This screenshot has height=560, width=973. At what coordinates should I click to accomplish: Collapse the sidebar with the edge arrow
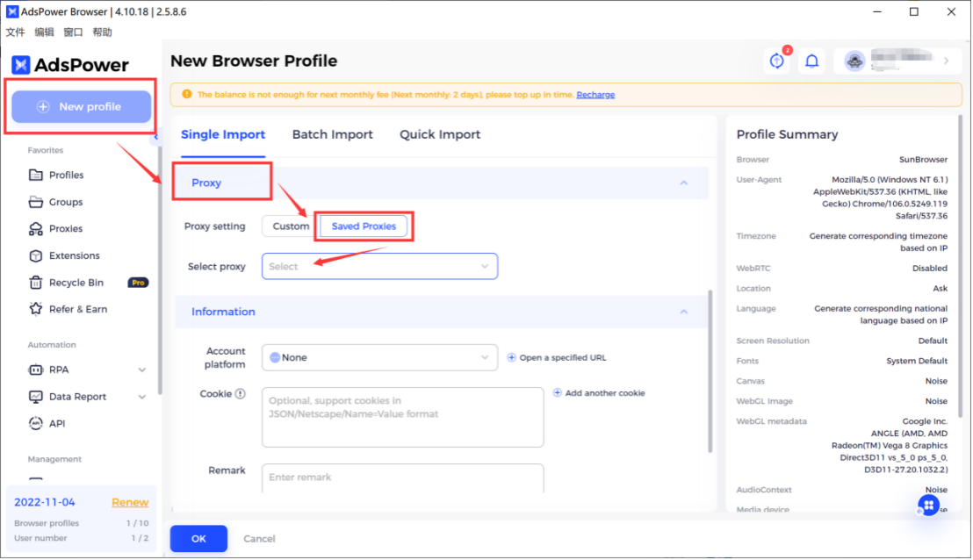click(x=155, y=137)
